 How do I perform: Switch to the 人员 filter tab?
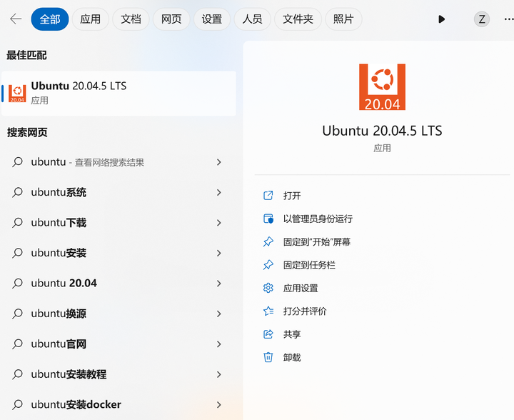(253, 19)
